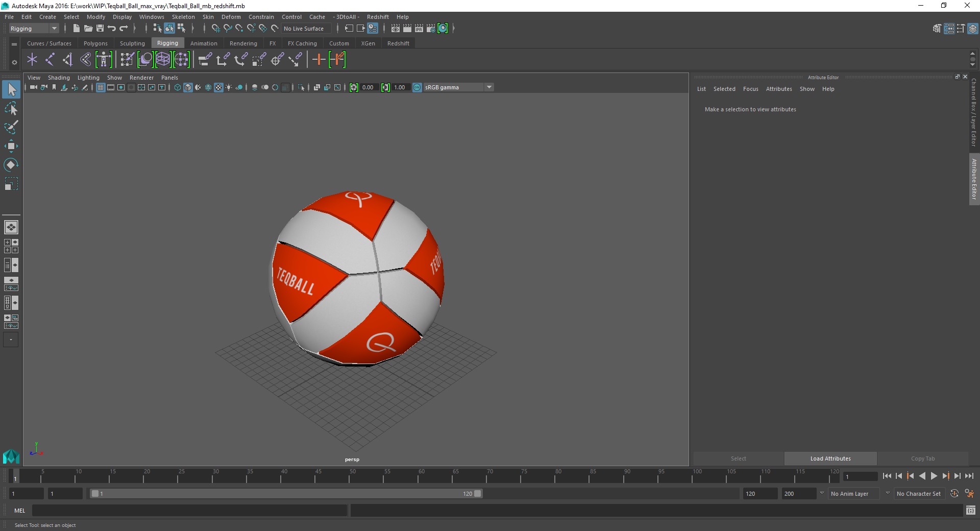Open the Render View clapperboard icon
Screen dimensions: 980x531
[x=396, y=29]
